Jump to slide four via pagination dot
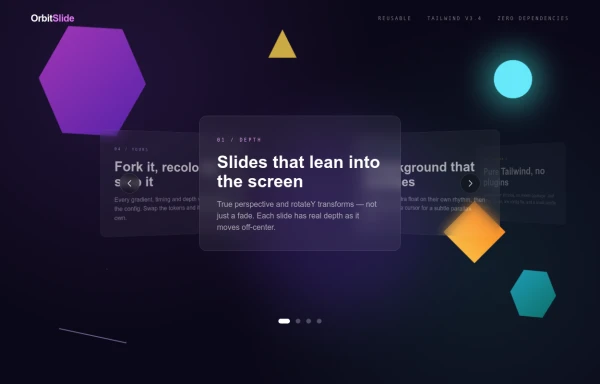The width and height of the screenshot is (600, 384). (319, 321)
